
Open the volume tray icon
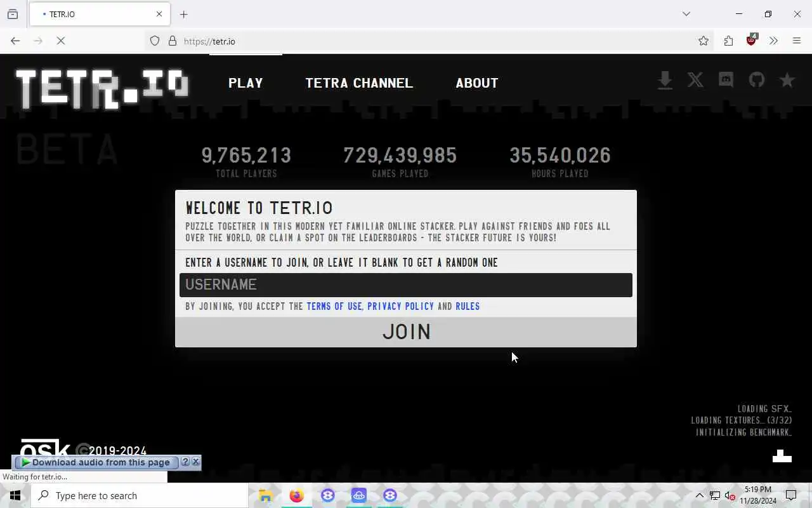pyautogui.click(x=730, y=495)
